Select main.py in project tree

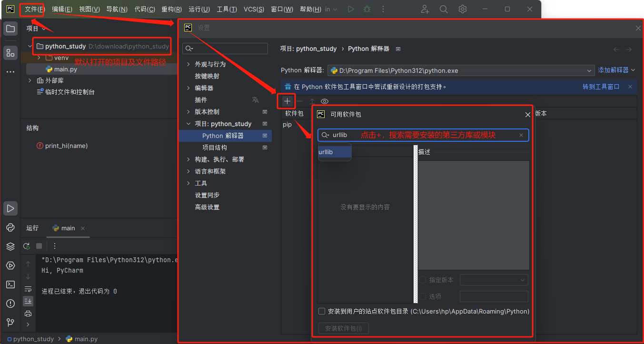tap(65, 69)
